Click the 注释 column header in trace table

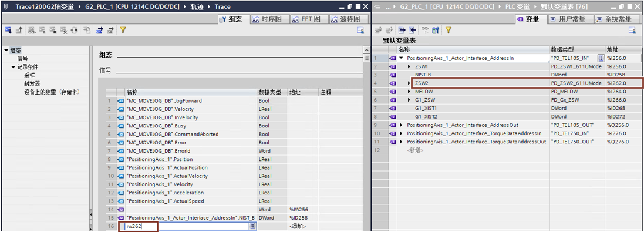340,92
